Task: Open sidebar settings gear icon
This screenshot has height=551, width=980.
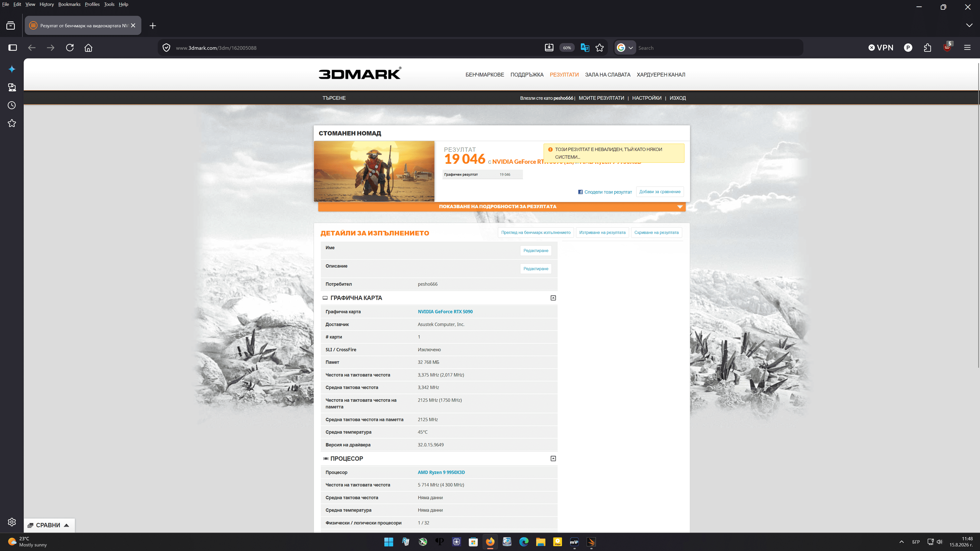Action: (x=12, y=522)
